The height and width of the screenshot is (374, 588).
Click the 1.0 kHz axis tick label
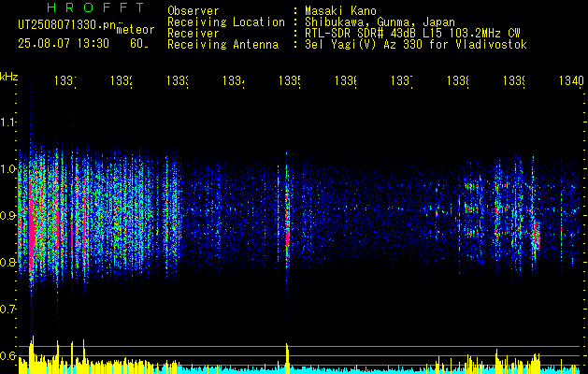(x=8, y=169)
